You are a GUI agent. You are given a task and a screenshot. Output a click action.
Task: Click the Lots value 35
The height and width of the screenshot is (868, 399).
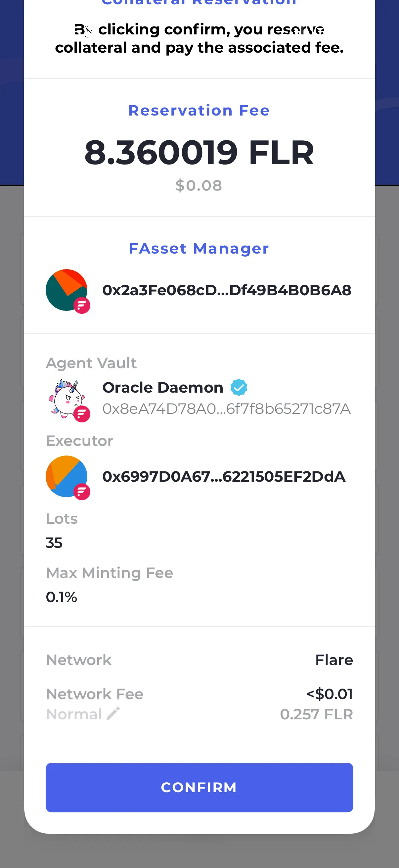[54, 543]
